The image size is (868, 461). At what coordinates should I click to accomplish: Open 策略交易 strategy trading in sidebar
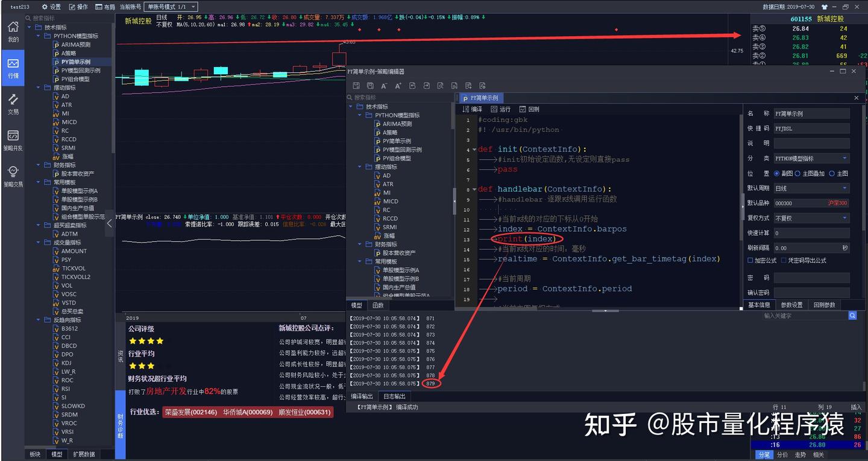click(13, 176)
